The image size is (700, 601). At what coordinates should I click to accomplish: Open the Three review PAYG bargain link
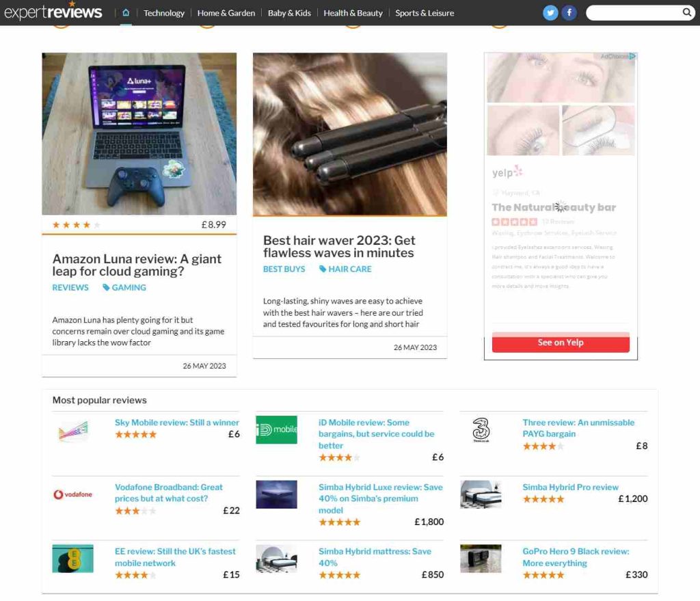[x=578, y=428]
